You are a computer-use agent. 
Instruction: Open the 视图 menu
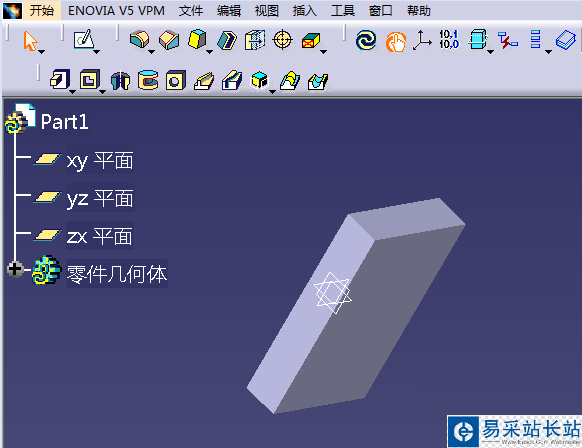(x=267, y=11)
